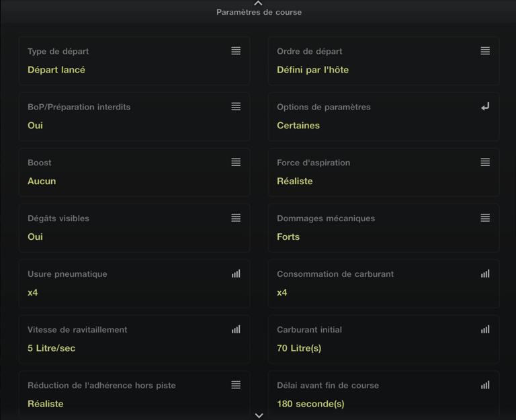Toggle Dégâts visibles setting Oui
The image size is (516, 420).
36,237
